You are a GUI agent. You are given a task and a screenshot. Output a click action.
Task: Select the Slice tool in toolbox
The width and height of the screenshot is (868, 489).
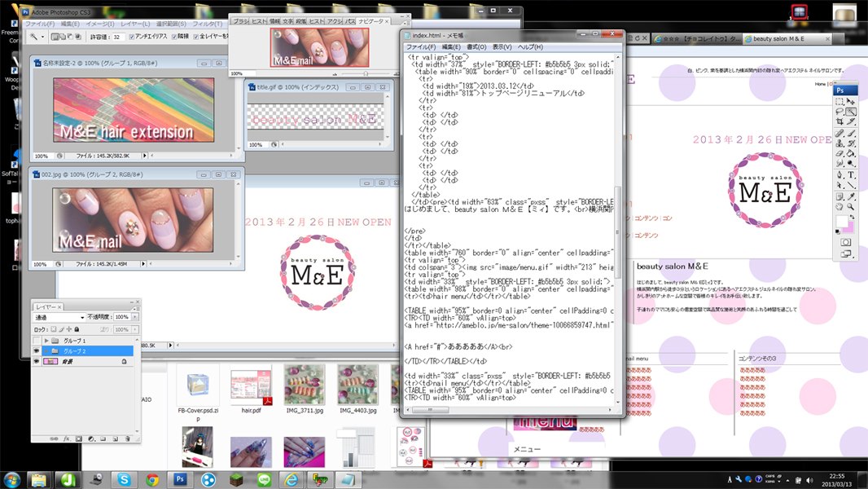[851, 121]
